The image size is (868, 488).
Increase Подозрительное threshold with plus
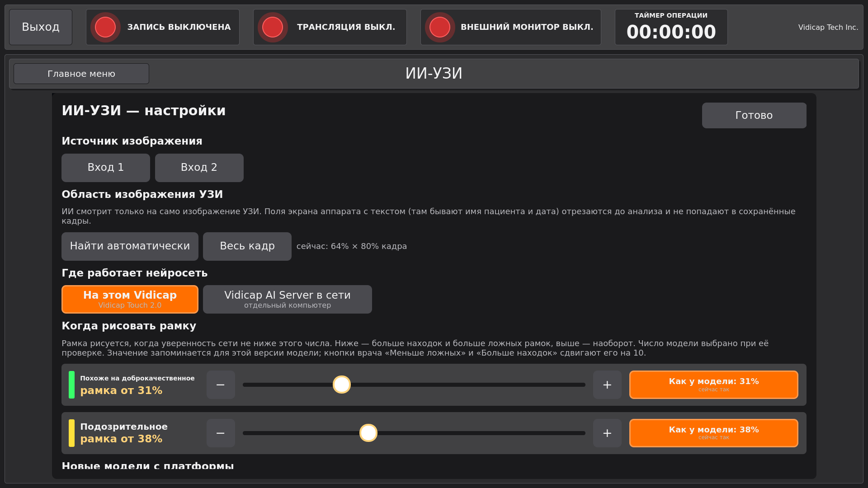click(x=607, y=433)
